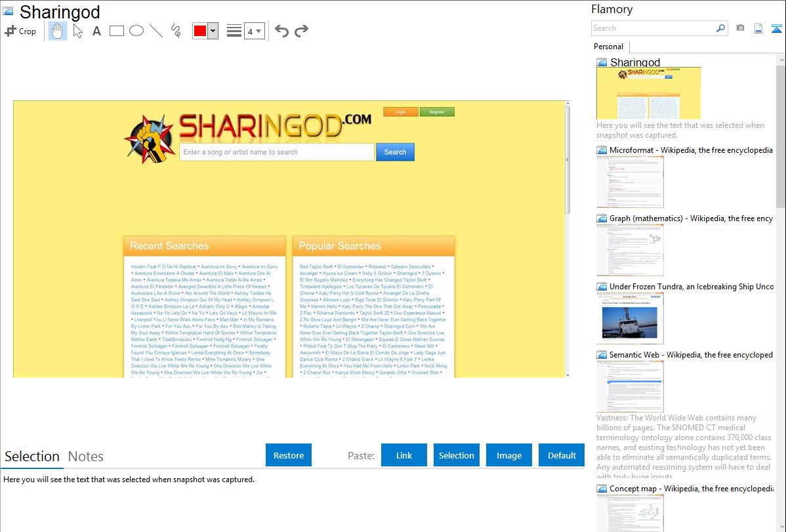
Task: Activate the hand pan tool
Action: point(57,31)
